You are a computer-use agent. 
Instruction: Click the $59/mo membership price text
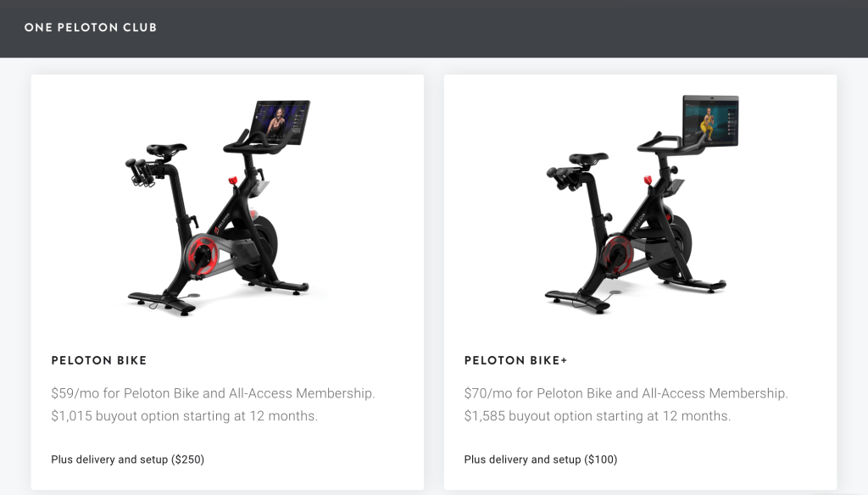point(213,393)
